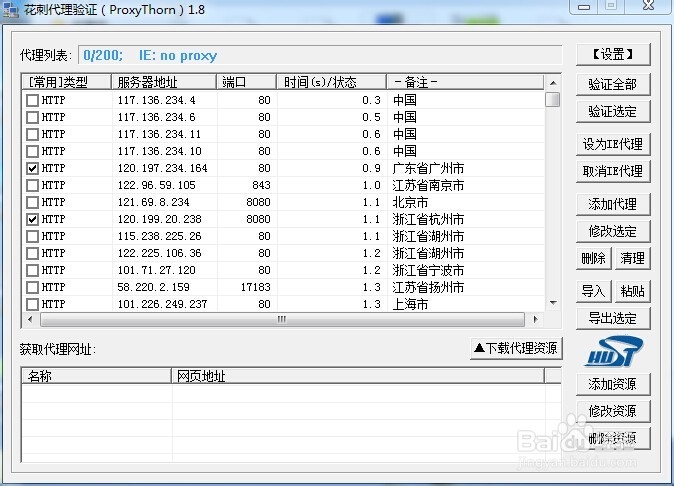This screenshot has width=674, height=486.
Task: Click the 粘贴 paste button
Action: [632, 291]
